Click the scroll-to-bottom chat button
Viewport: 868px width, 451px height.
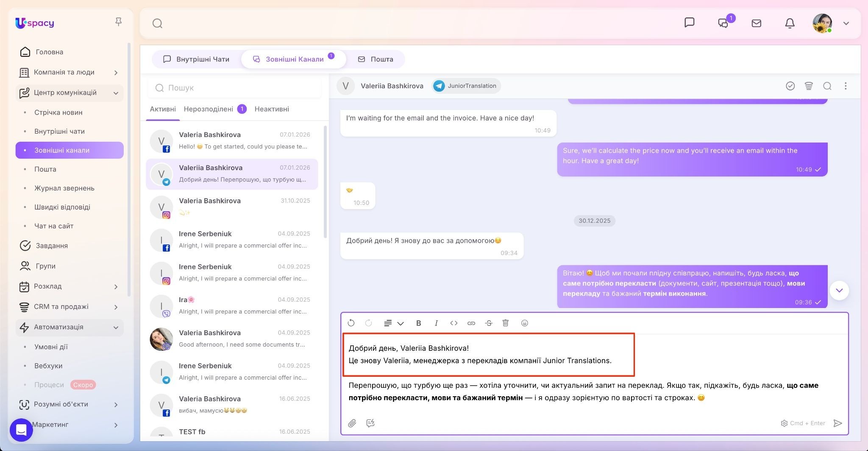click(x=839, y=291)
